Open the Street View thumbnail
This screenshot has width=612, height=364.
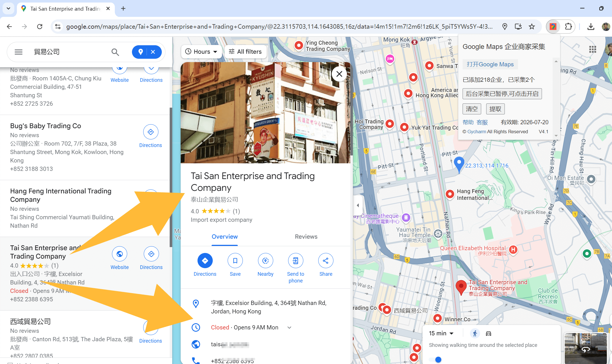[586, 348]
